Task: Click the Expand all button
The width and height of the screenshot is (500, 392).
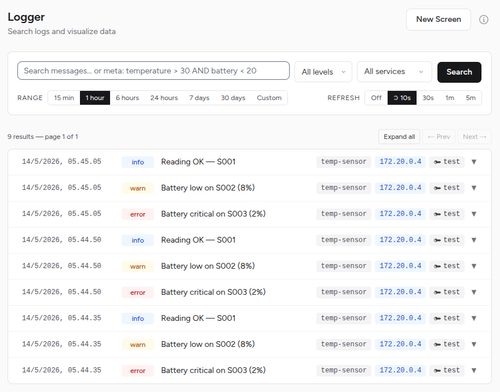Action: 399,137
